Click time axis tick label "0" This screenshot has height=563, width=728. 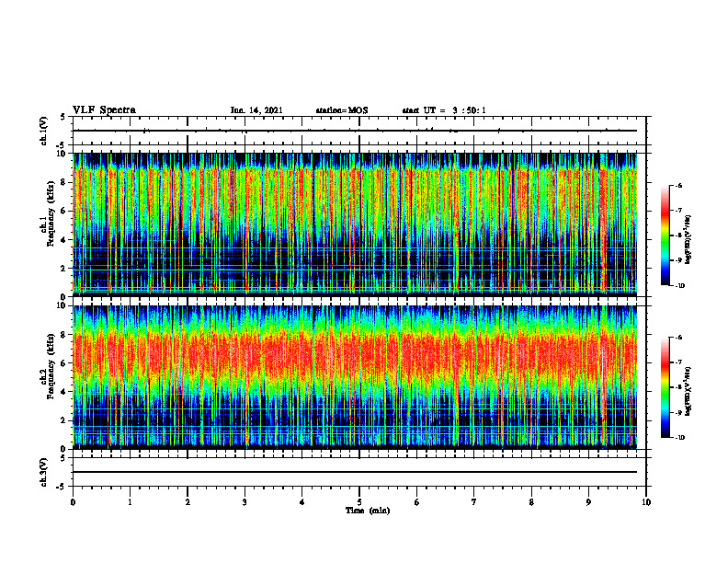pyautogui.click(x=73, y=502)
